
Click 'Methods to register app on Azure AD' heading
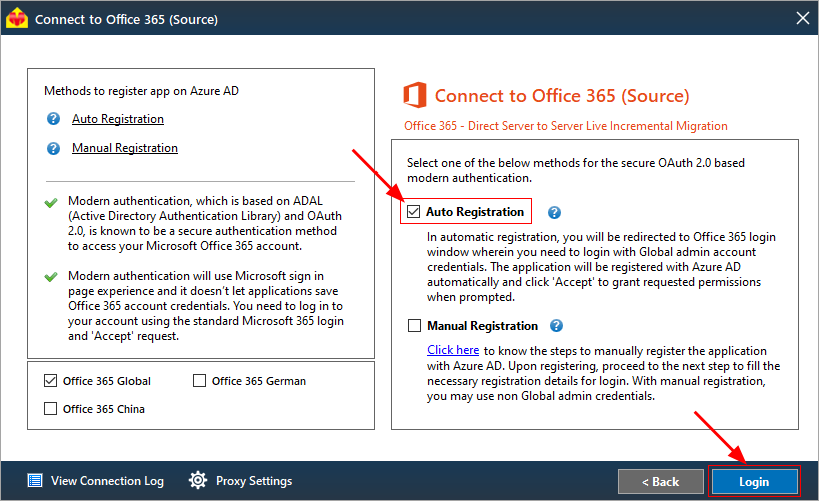coord(142,91)
